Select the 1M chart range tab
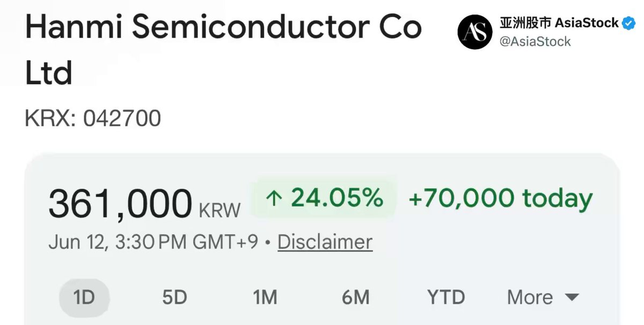644x325 pixels. 265,297
